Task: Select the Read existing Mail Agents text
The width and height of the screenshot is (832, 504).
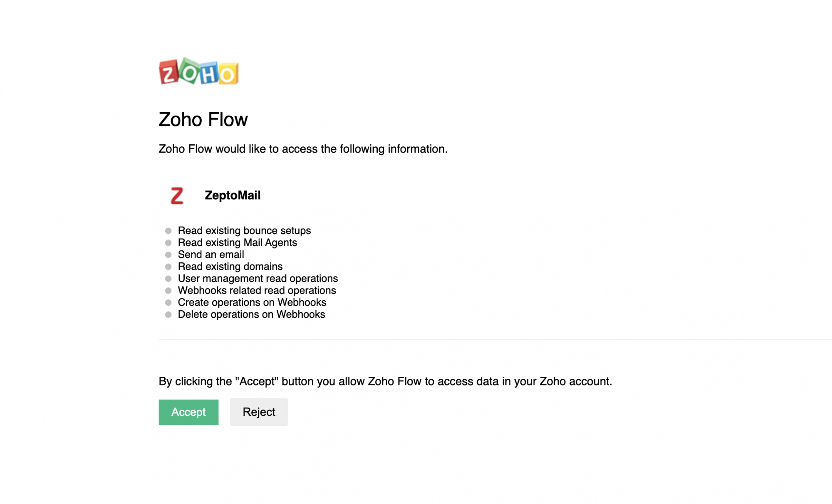Action: (x=237, y=243)
